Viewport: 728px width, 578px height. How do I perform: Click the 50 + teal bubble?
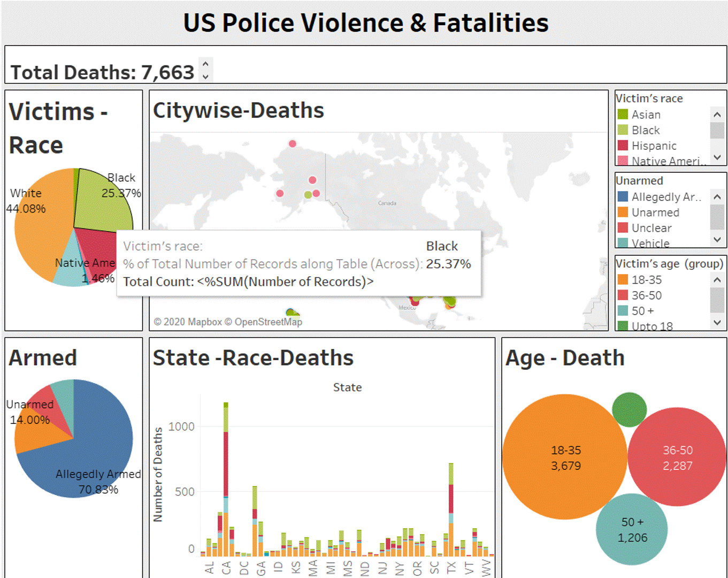point(632,529)
